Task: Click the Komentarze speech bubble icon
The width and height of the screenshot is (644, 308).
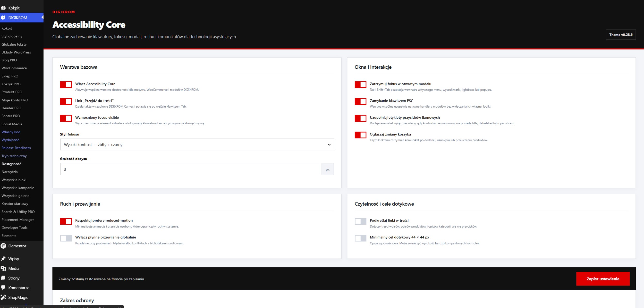Action: 3,288
